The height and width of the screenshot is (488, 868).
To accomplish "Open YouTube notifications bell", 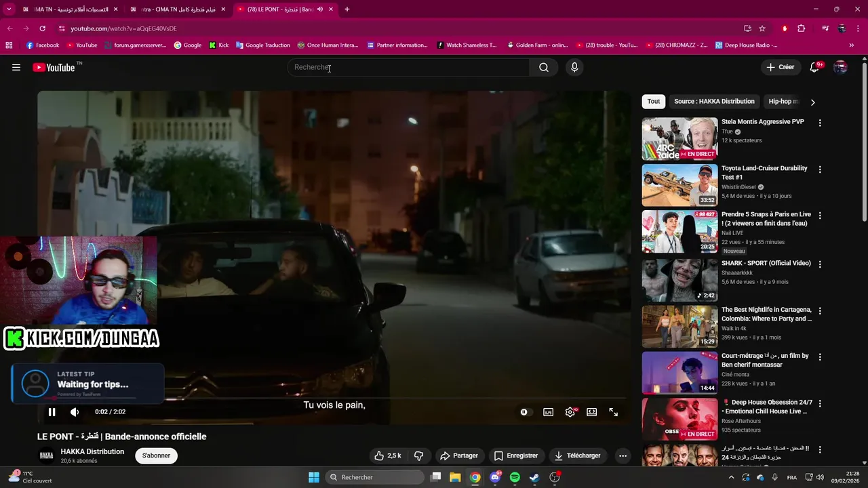I will [815, 67].
